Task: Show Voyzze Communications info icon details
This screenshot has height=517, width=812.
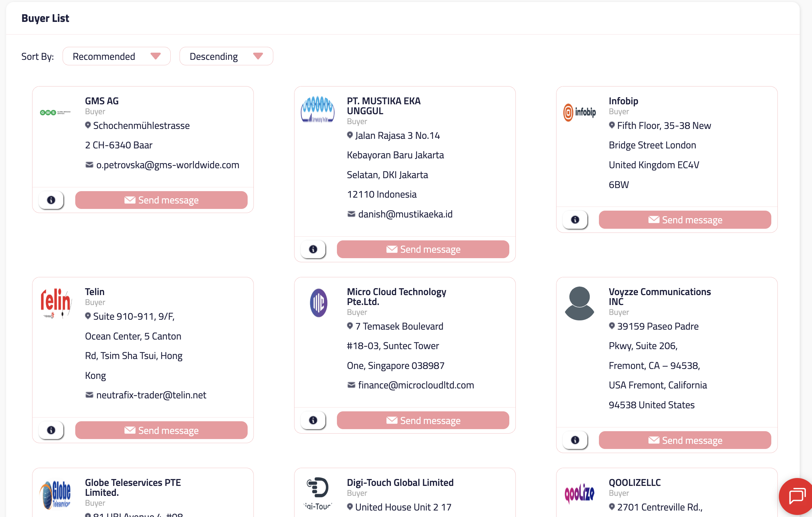Action: click(575, 440)
